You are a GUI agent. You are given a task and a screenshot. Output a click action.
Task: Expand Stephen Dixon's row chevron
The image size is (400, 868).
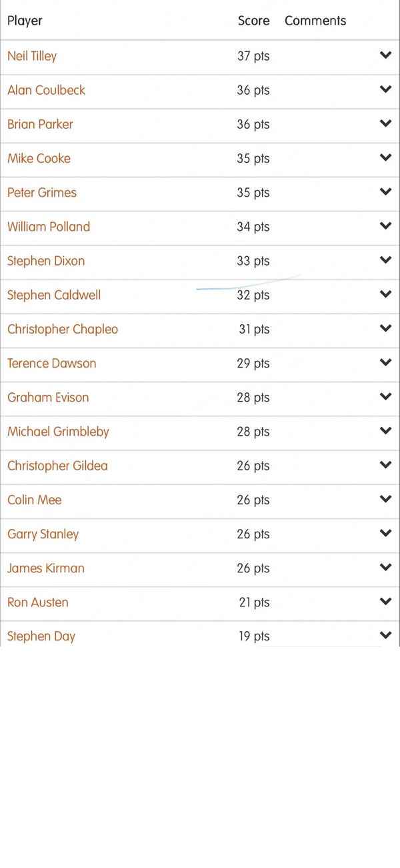(385, 260)
